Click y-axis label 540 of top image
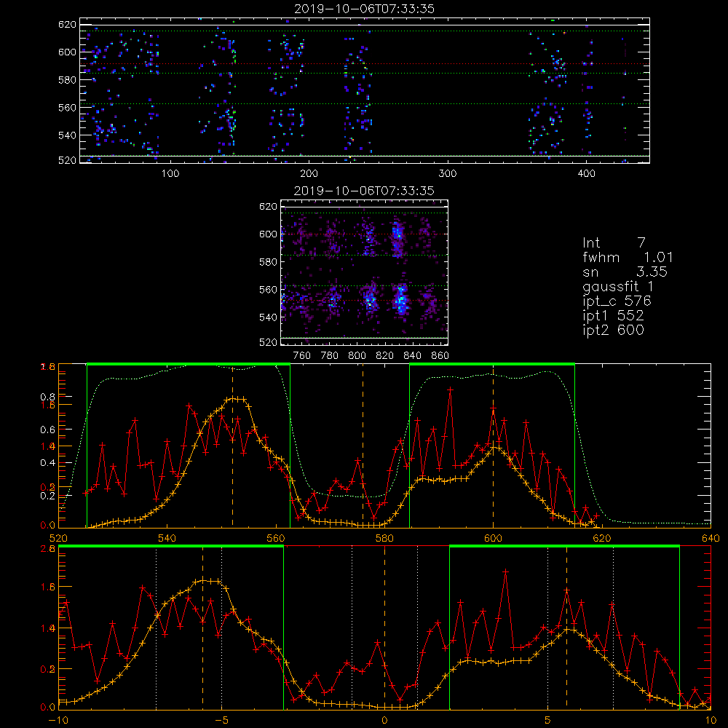Screen dimensions: 728x728 67,135
